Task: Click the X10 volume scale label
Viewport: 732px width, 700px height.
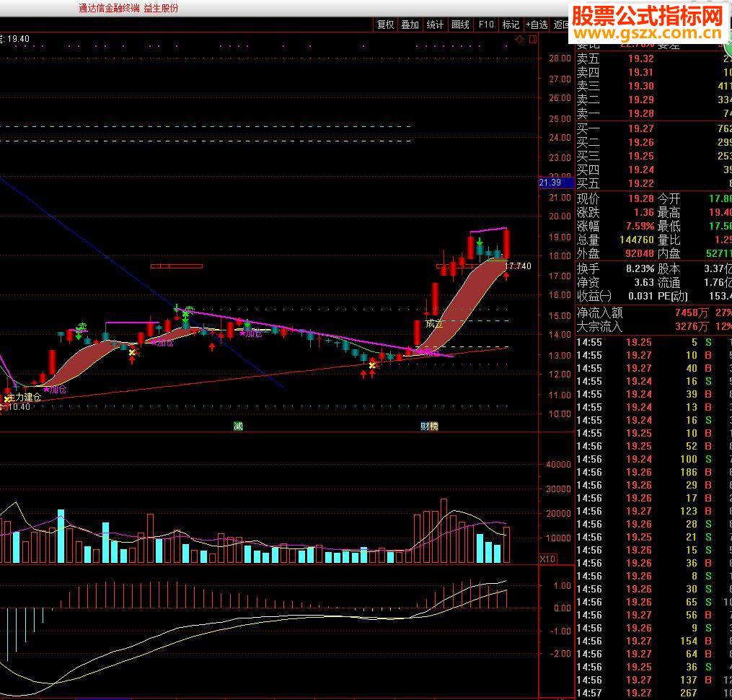Action: (547, 559)
